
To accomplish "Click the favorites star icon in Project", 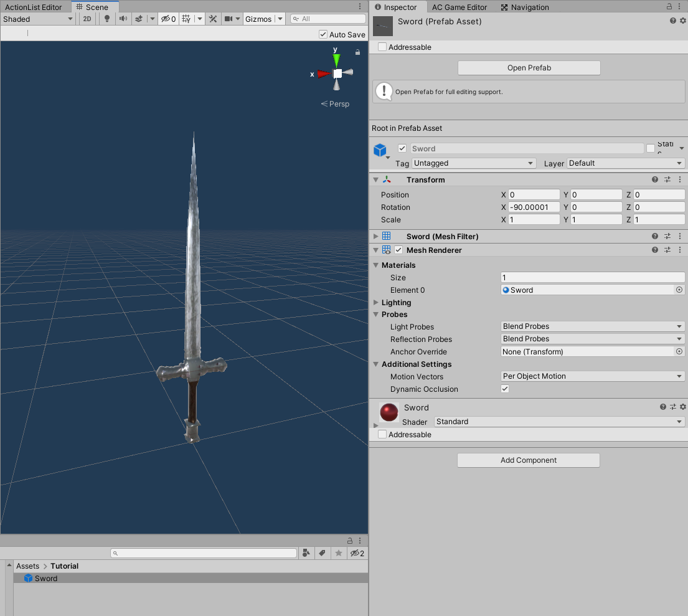I will [338, 553].
